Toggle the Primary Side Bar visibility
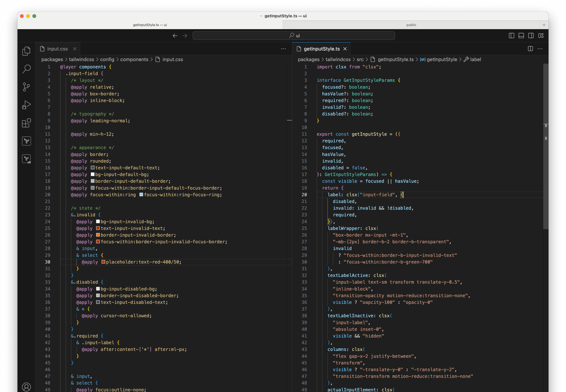Image resolution: width=566 pixels, height=392 pixels. tap(511, 36)
